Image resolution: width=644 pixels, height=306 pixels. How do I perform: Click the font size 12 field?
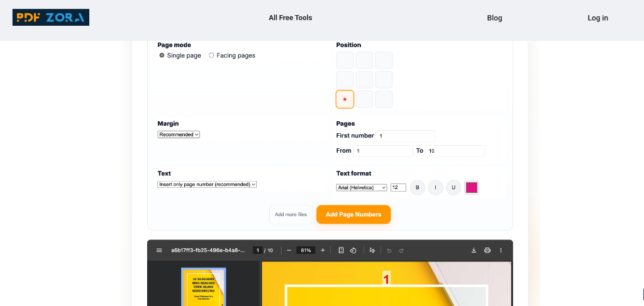point(398,187)
